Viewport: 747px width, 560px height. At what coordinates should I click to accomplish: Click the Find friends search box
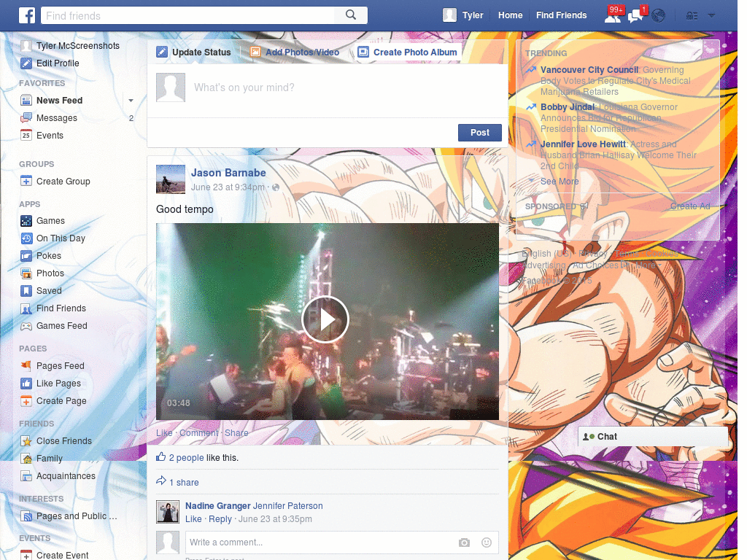(188, 16)
